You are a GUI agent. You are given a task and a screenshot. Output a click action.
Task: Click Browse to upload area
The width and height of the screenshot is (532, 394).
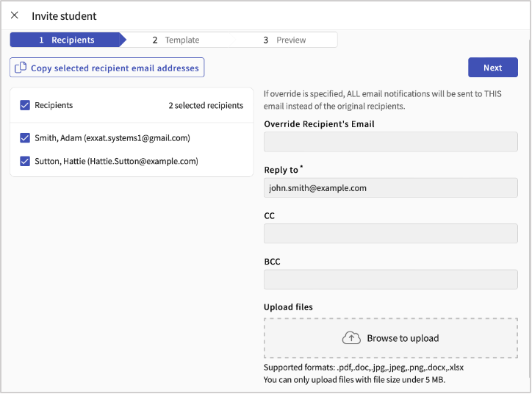click(x=390, y=338)
